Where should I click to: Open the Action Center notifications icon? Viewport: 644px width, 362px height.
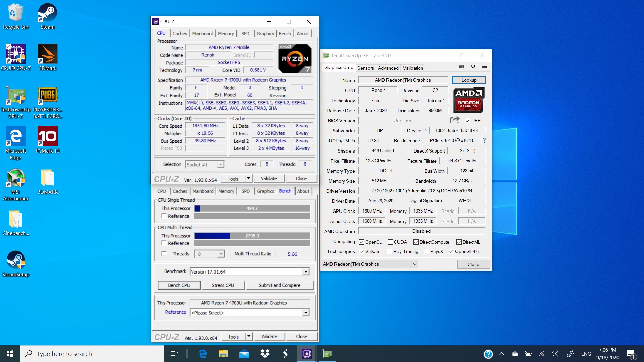click(631, 354)
